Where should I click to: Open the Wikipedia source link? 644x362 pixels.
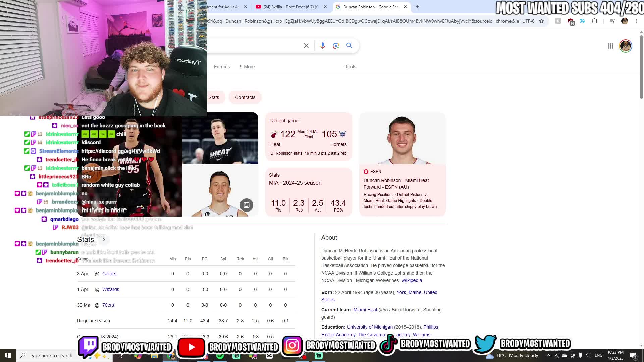pyautogui.click(x=412, y=280)
